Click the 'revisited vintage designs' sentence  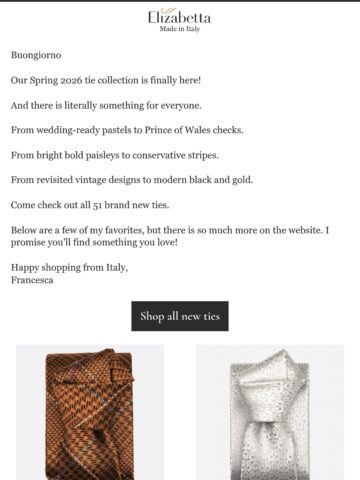pyautogui.click(x=132, y=180)
